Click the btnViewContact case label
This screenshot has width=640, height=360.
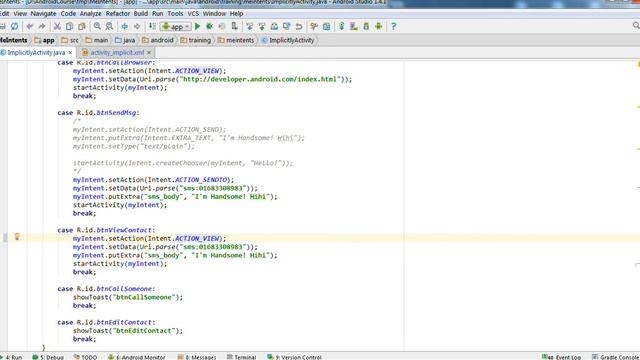[x=124, y=230]
